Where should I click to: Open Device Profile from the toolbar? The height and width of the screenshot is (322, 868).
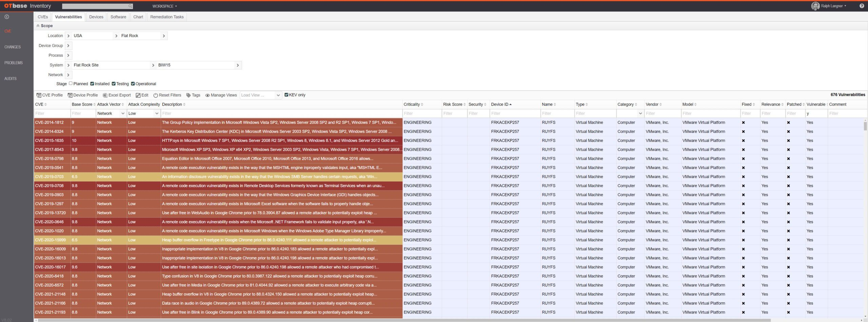(70, 95)
